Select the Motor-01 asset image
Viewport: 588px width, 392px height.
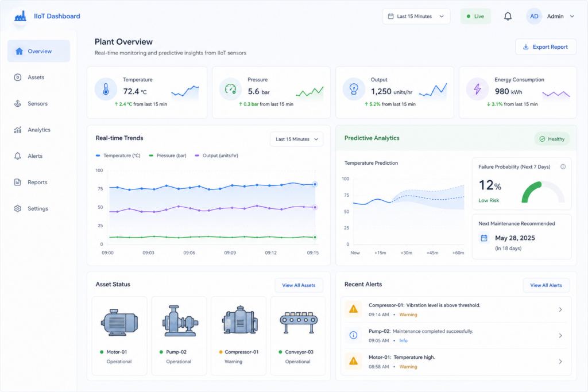(x=119, y=322)
